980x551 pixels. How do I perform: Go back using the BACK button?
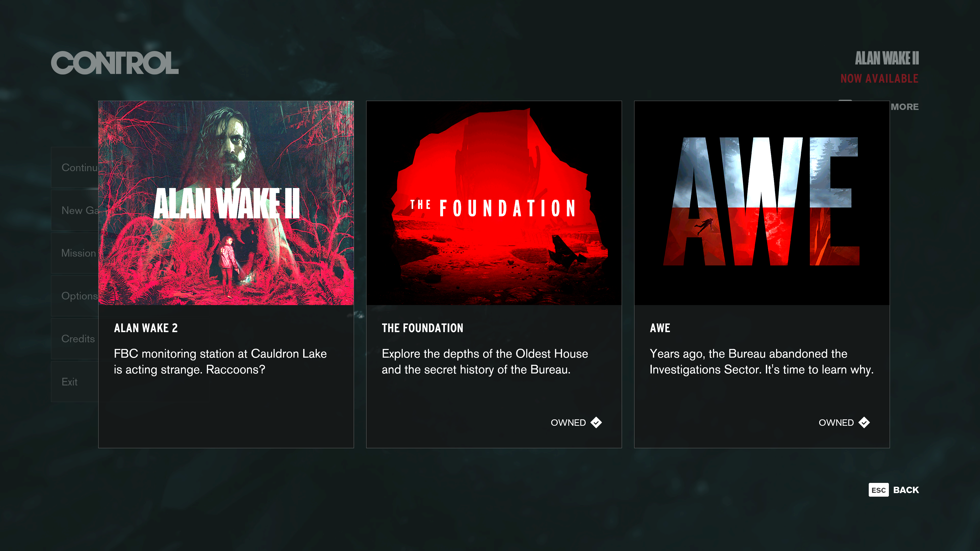[x=906, y=490]
